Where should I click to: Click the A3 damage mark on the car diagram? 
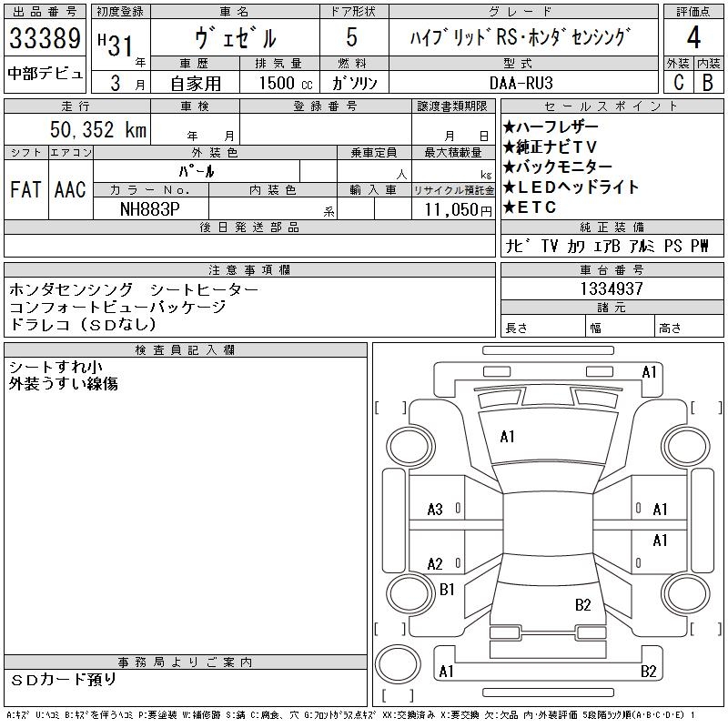click(x=435, y=510)
